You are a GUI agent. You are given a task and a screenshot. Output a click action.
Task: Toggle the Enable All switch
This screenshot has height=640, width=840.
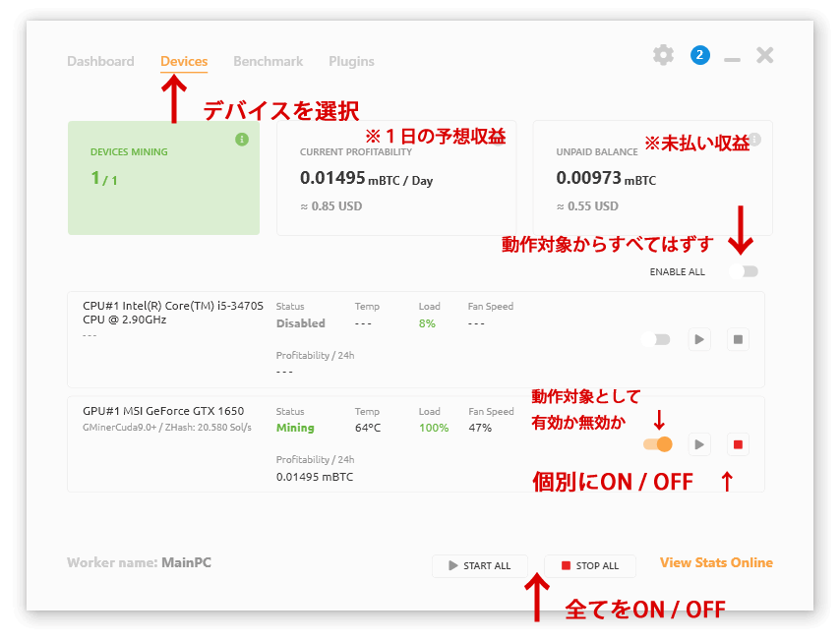(x=745, y=271)
